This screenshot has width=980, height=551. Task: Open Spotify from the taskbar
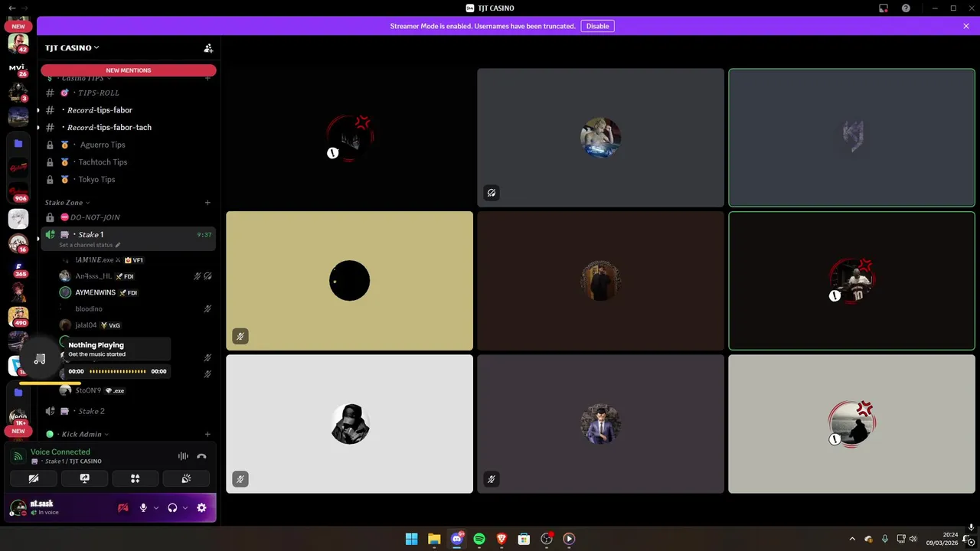479,539
